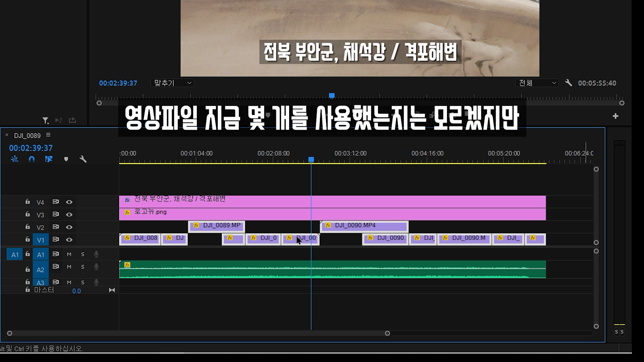Open the button editor plus icon

coord(615,116)
